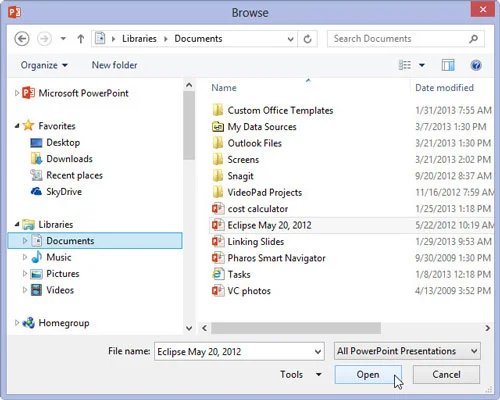The height and width of the screenshot is (400, 500).
Task: Open the file type filter dropdown
Action: coord(407,351)
